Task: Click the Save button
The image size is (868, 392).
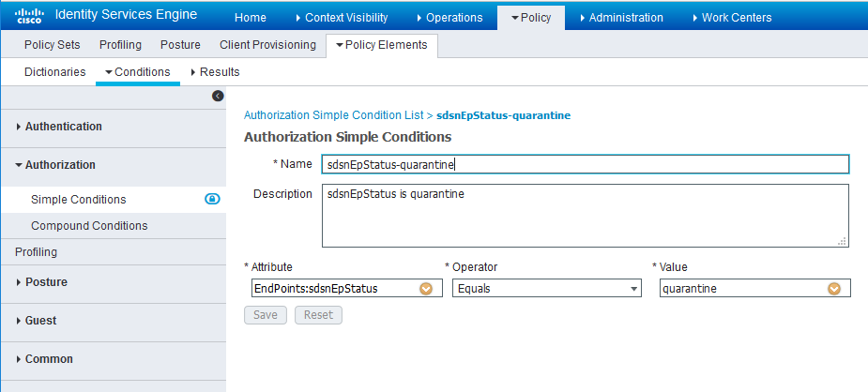Action: [x=266, y=315]
